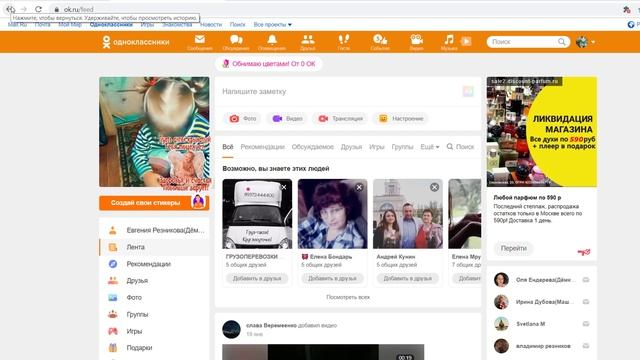Expand the Ещё dropdown in feed tabs

pos(430,147)
